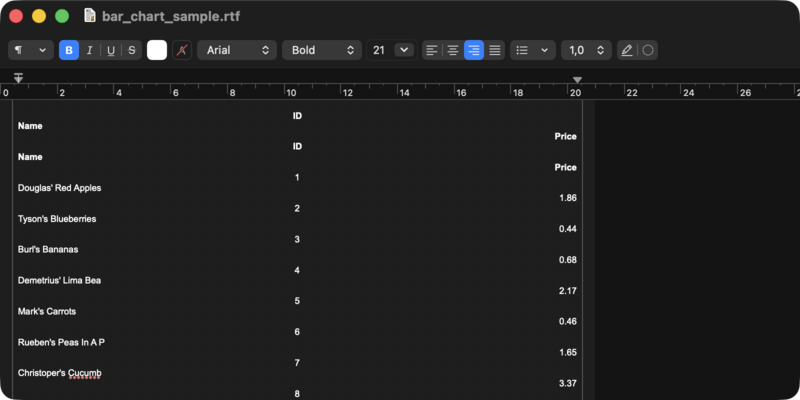Click the text Burl's Bananas

coord(48,249)
